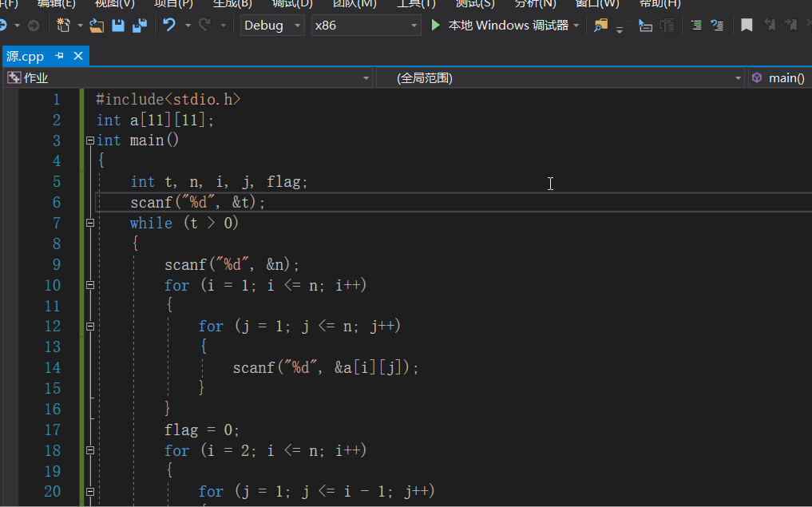The width and height of the screenshot is (812, 507).
Task: Open the 分析(N) menu
Action: pyautogui.click(x=536, y=4)
